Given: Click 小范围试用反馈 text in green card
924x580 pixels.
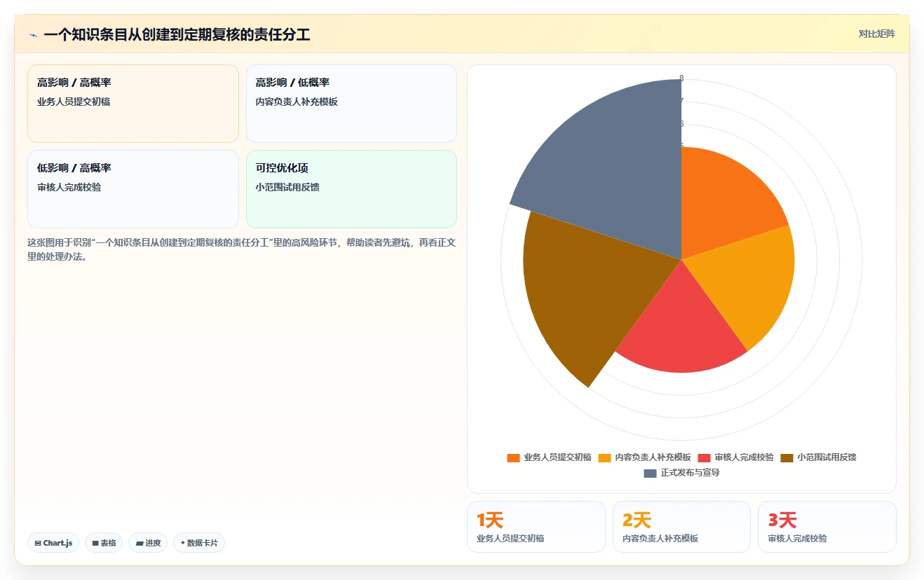Looking at the screenshot, I should (287, 188).
